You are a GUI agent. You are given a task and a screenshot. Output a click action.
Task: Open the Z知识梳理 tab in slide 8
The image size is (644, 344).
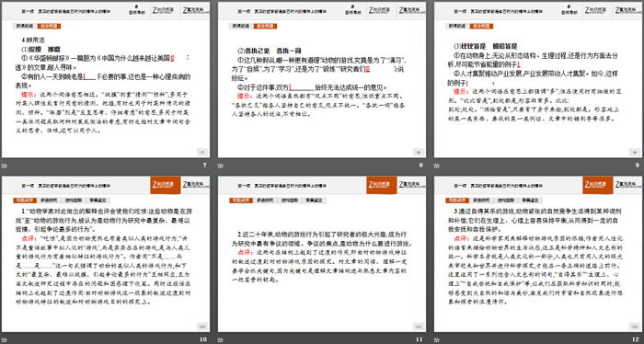point(382,11)
